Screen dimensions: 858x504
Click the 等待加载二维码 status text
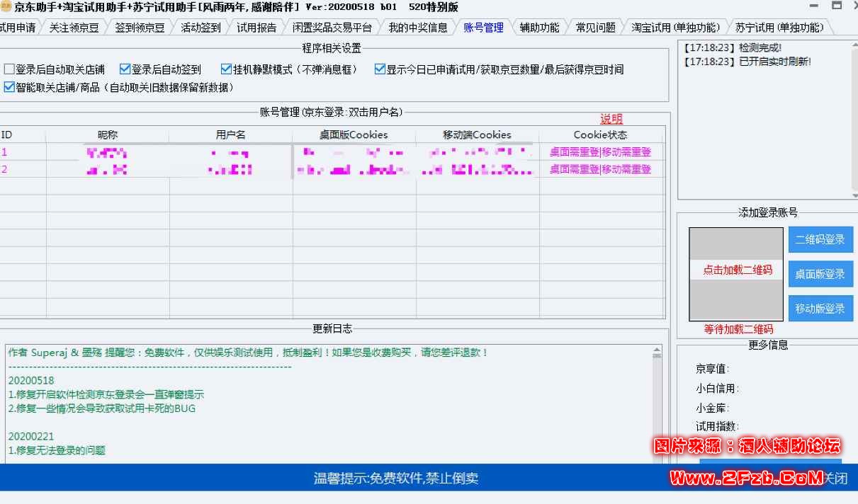click(x=738, y=329)
